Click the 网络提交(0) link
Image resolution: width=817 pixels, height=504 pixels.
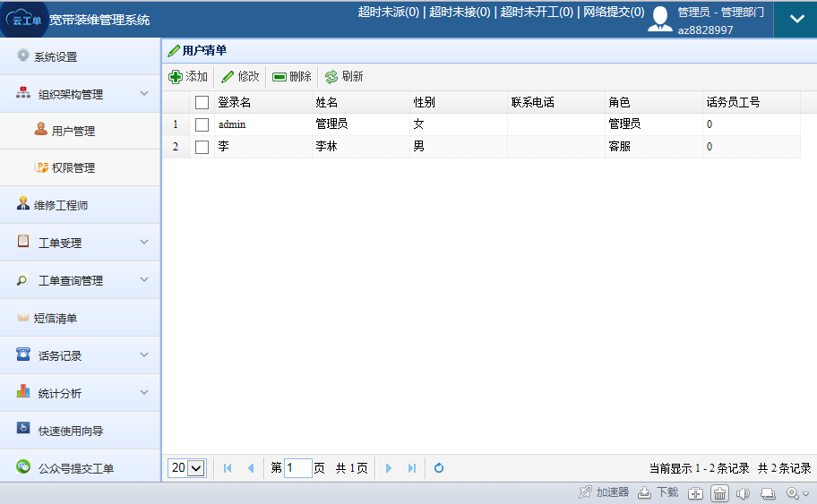tap(614, 12)
